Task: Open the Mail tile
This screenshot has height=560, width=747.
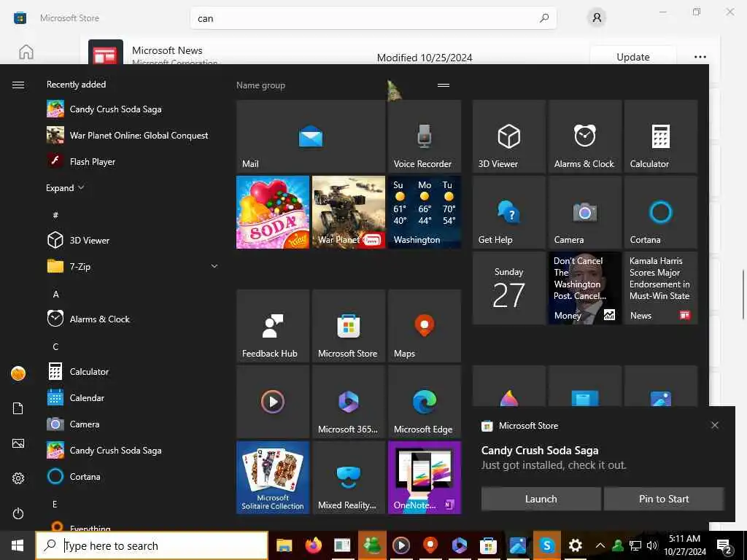Action: (311, 136)
